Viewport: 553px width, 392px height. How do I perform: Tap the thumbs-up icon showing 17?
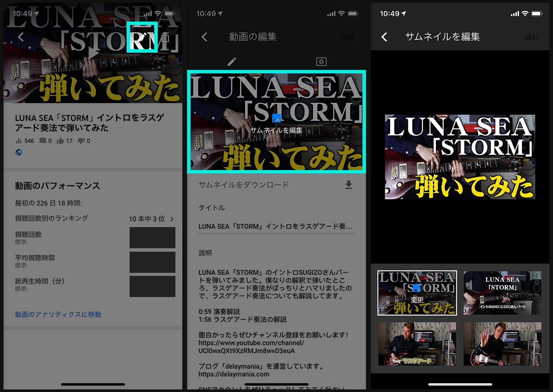pyautogui.click(x=60, y=141)
